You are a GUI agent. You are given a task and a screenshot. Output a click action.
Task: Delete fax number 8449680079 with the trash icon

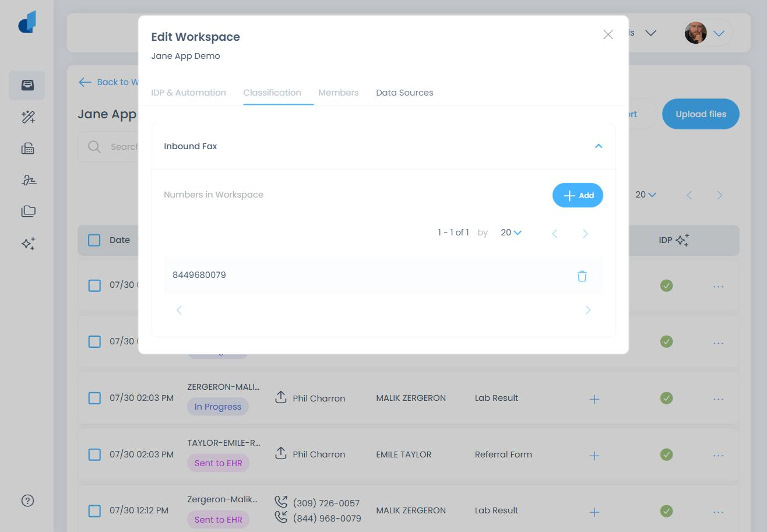[x=582, y=276]
